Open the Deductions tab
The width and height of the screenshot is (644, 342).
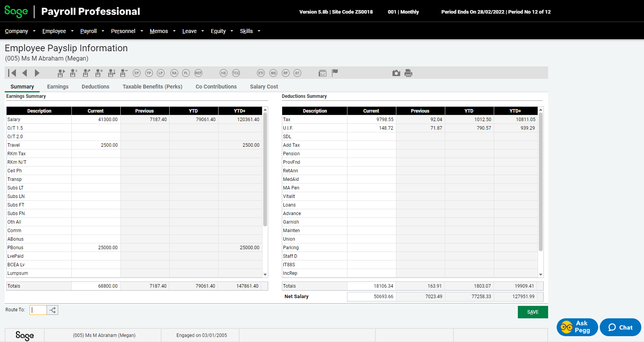(95, 87)
